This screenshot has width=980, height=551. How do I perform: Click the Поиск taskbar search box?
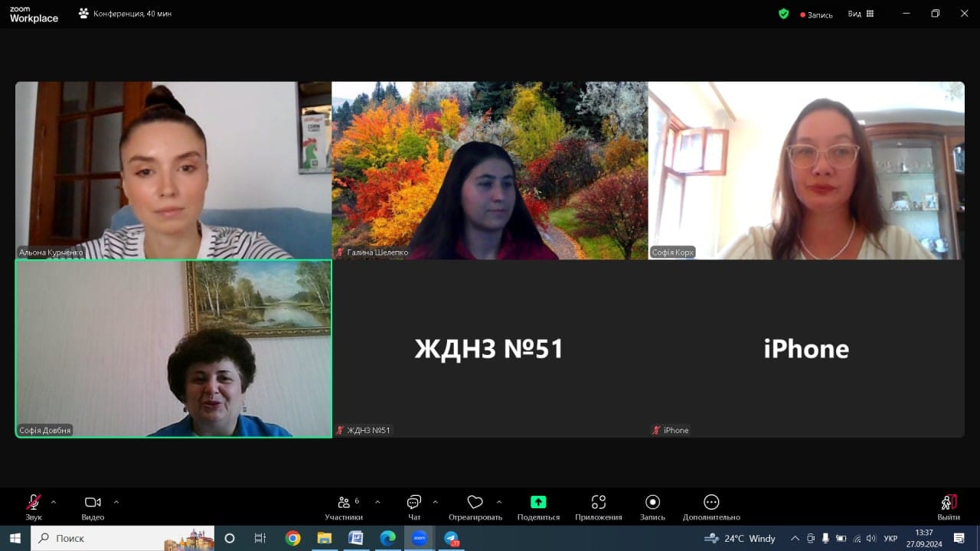pos(122,538)
